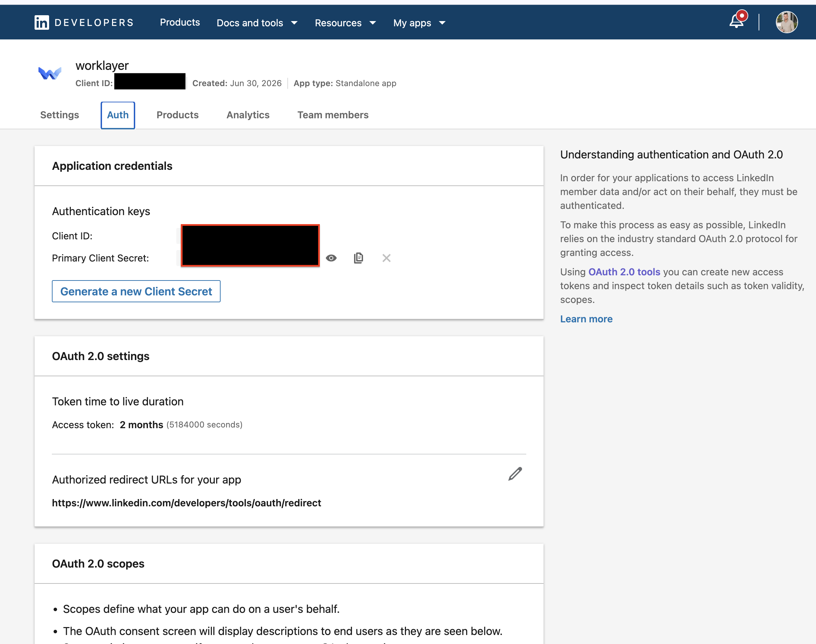Click the OAuth 2.0 scopes heading
The height and width of the screenshot is (644, 816).
click(98, 564)
